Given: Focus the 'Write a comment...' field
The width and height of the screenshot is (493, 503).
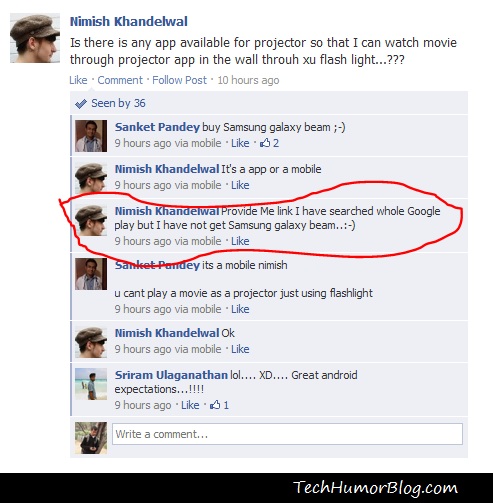Looking at the screenshot, I should point(287,434).
